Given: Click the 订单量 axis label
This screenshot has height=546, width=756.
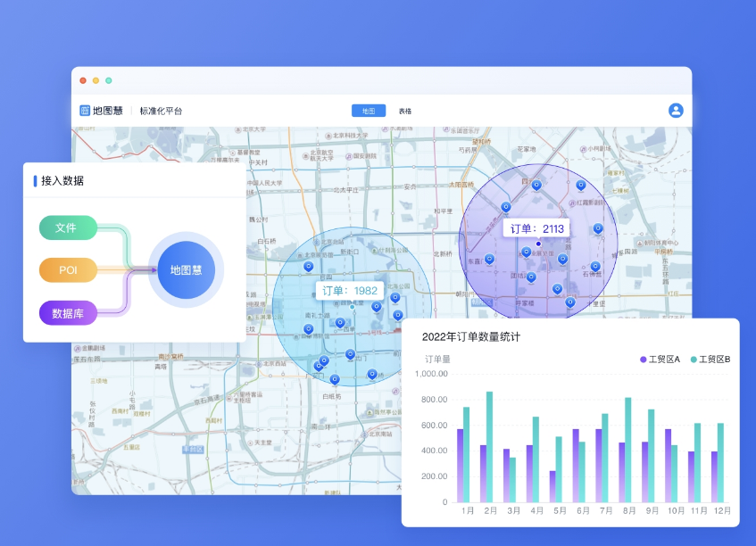Looking at the screenshot, I should (437, 359).
